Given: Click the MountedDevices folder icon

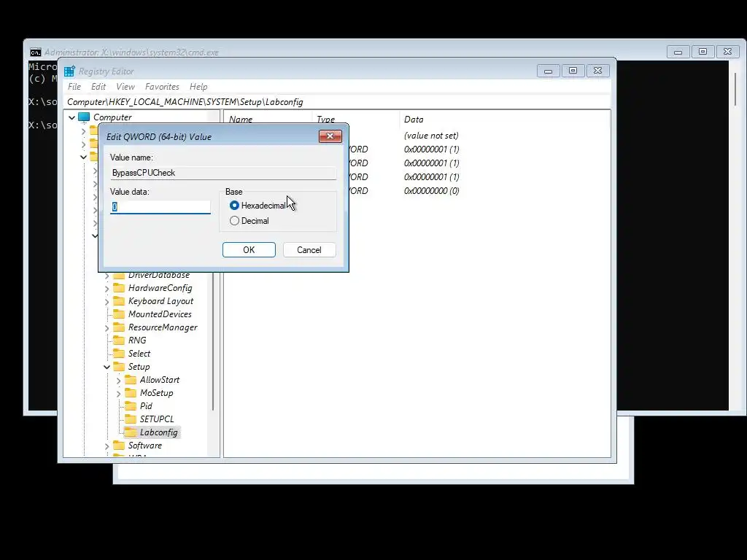Looking at the screenshot, I should click(119, 314).
